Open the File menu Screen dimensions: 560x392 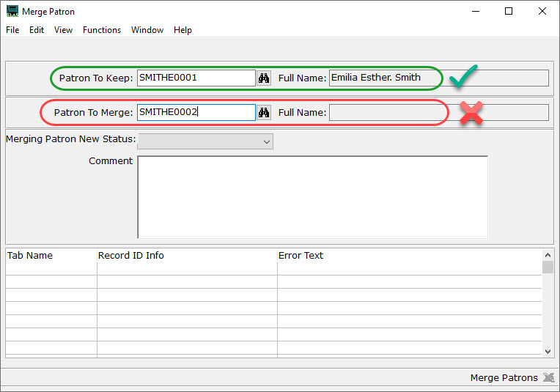(12, 30)
